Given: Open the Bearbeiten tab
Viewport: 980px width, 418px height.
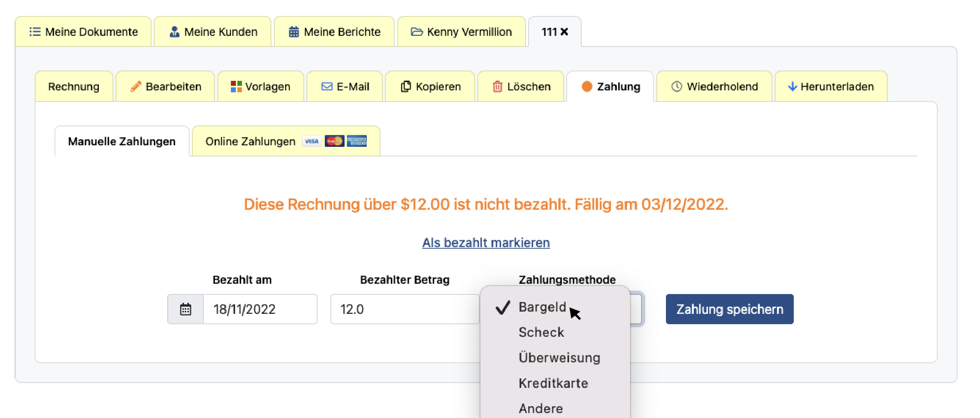Looking at the screenshot, I should pyautogui.click(x=165, y=87).
